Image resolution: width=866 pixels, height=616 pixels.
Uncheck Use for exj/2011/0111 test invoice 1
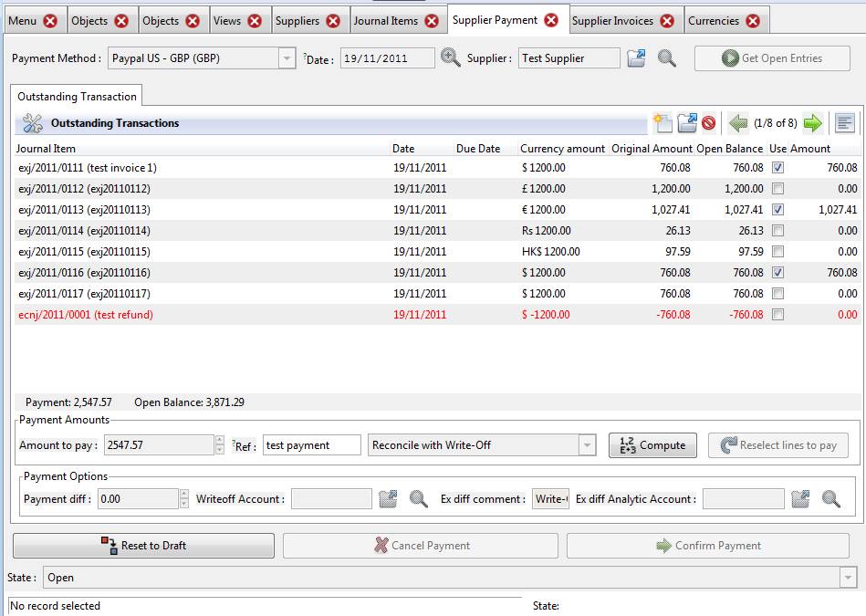coord(777,168)
